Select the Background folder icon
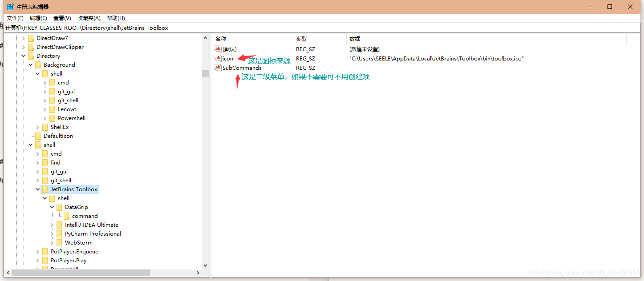Viewport: 644px width, 281px height. point(38,65)
